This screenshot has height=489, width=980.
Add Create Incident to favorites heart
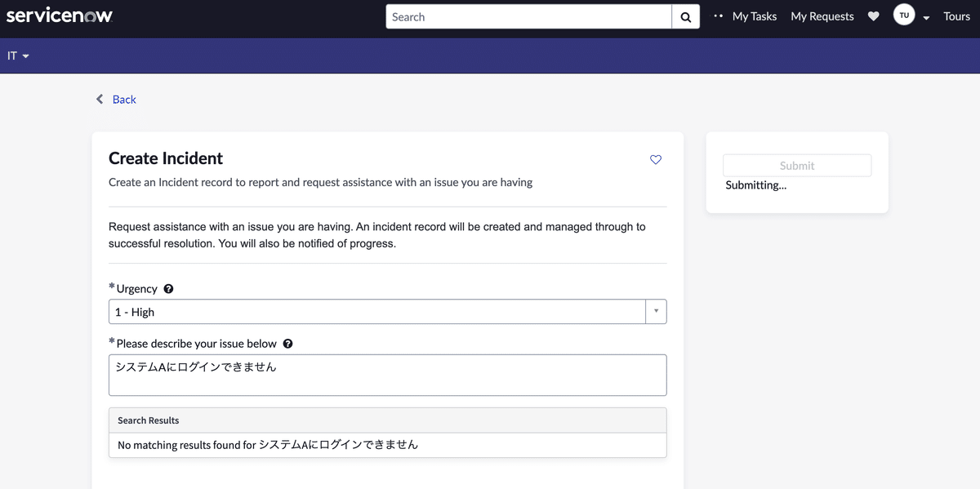[x=656, y=159]
